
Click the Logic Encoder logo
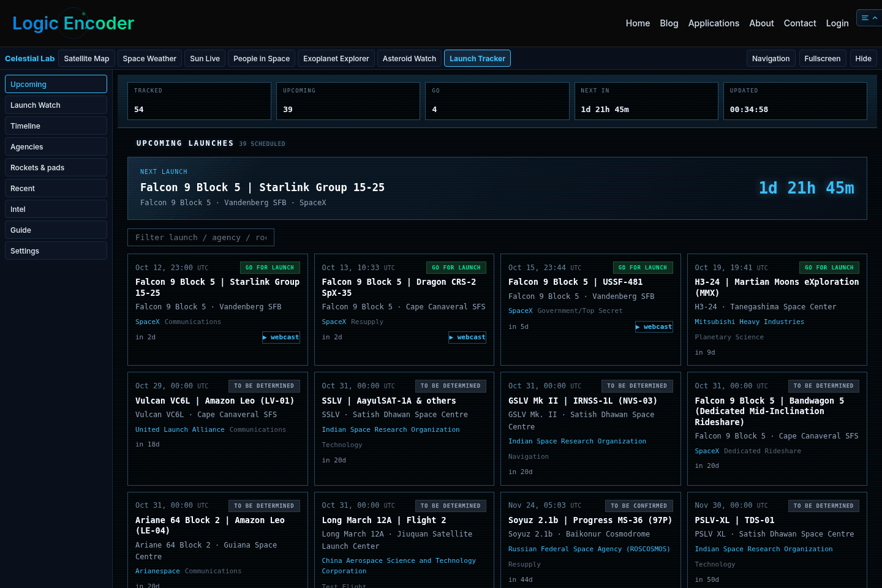[73, 23]
